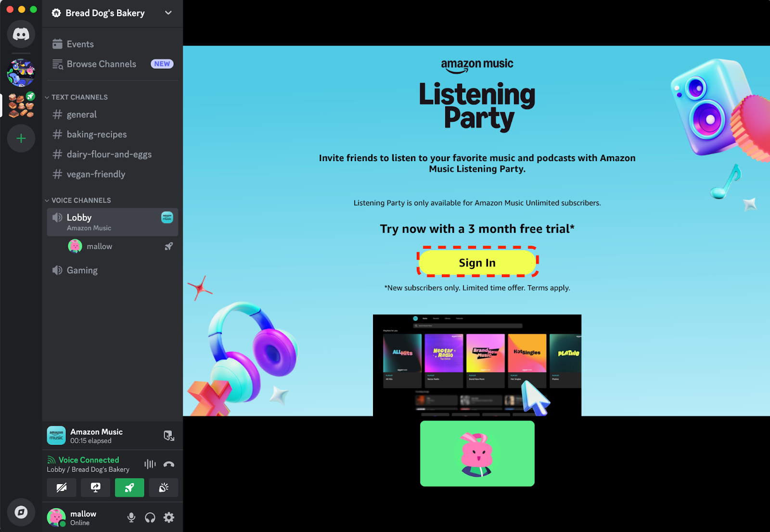Click the yellow Sign In button
The width and height of the screenshot is (770, 532).
(477, 263)
